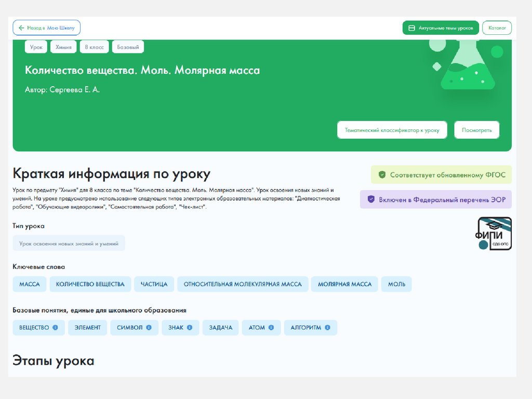Click calendar icon in 'Актуальные темы уроков'
Image resolution: width=532 pixels, height=399 pixels.
click(x=411, y=28)
